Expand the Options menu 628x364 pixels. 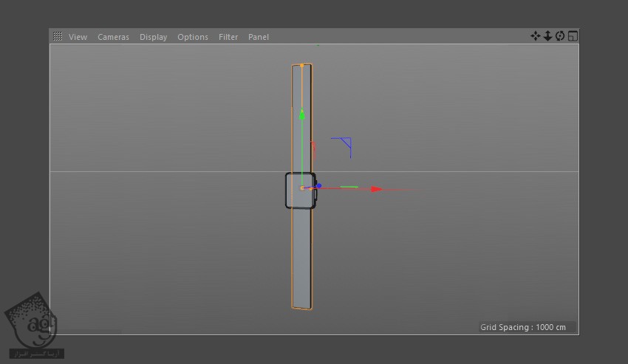193,37
